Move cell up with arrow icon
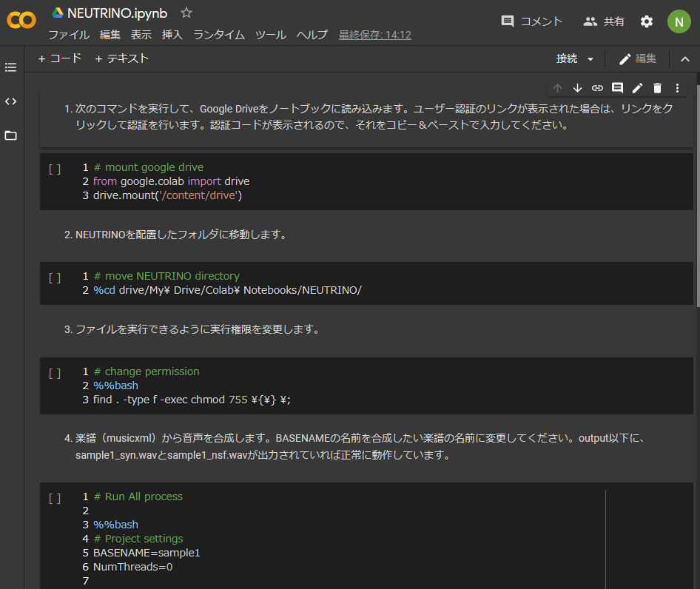The width and height of the screenshot is (700, 589). pos(557,88)
